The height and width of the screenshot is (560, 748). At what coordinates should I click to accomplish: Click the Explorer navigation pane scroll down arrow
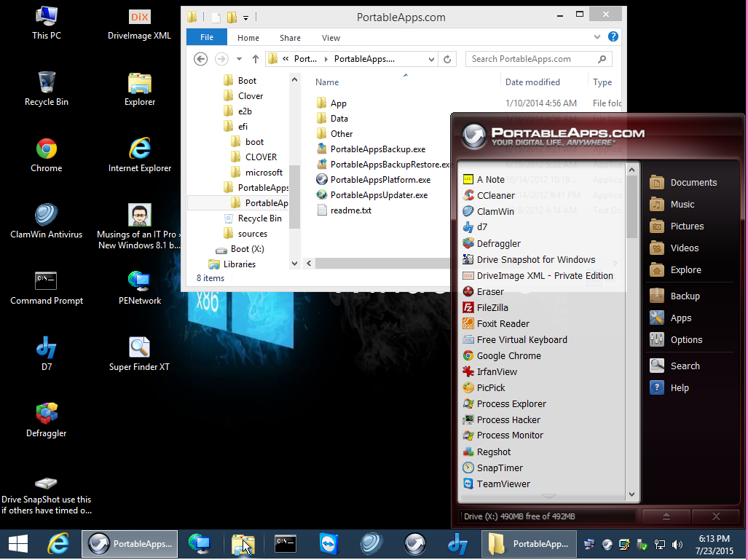294,264
